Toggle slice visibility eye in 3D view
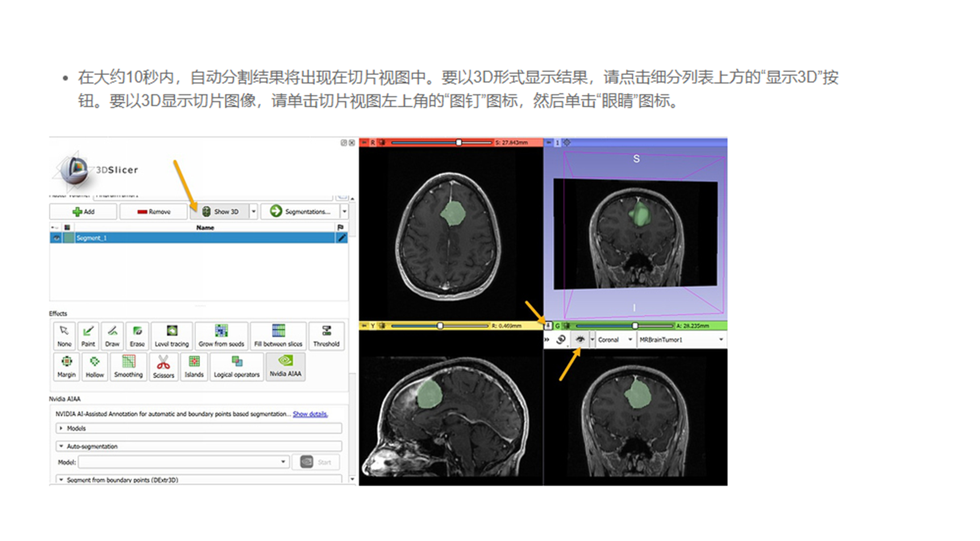The width and height of the screenshot is (980, 541). pyautogui.click(x=580, y=339)
